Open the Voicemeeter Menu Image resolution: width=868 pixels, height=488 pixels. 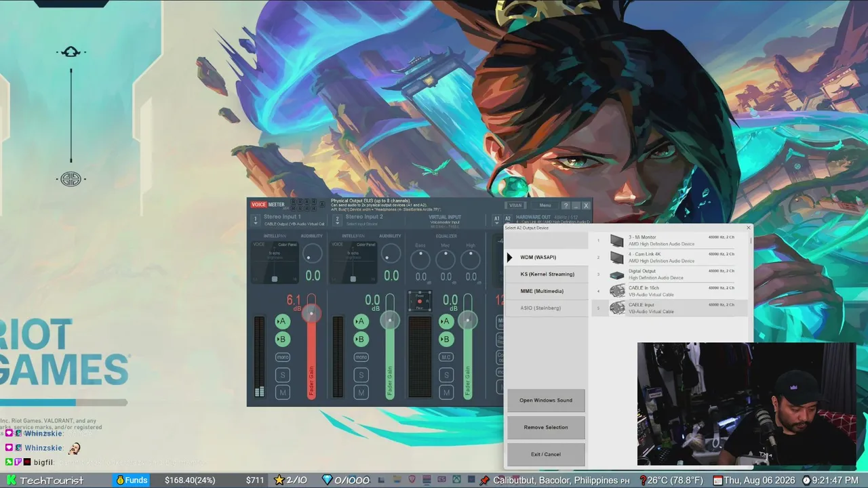(x=545, y=205)
